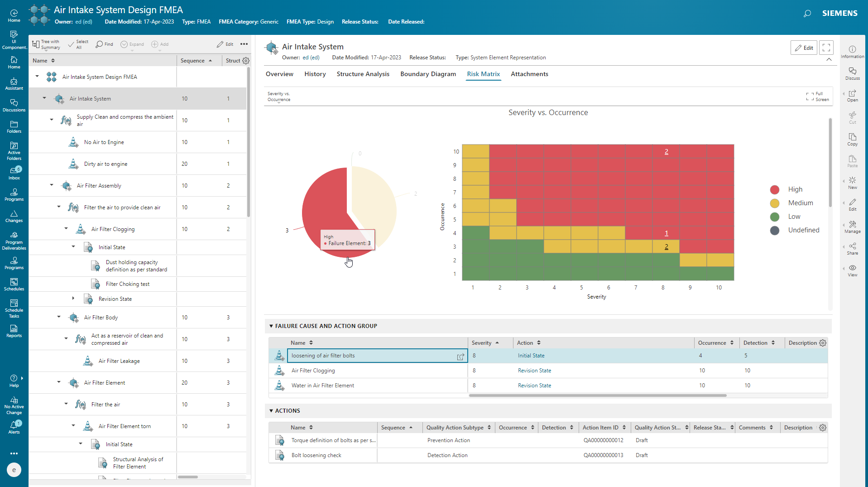Click the High legend color dot on the matrix
The height and width of the screenshot is (487, 868).
(x=775, y=189)
